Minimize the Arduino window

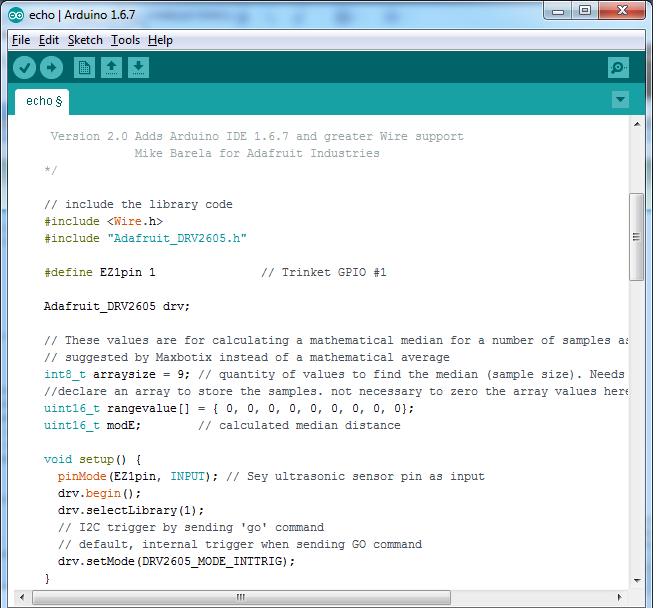558,11
